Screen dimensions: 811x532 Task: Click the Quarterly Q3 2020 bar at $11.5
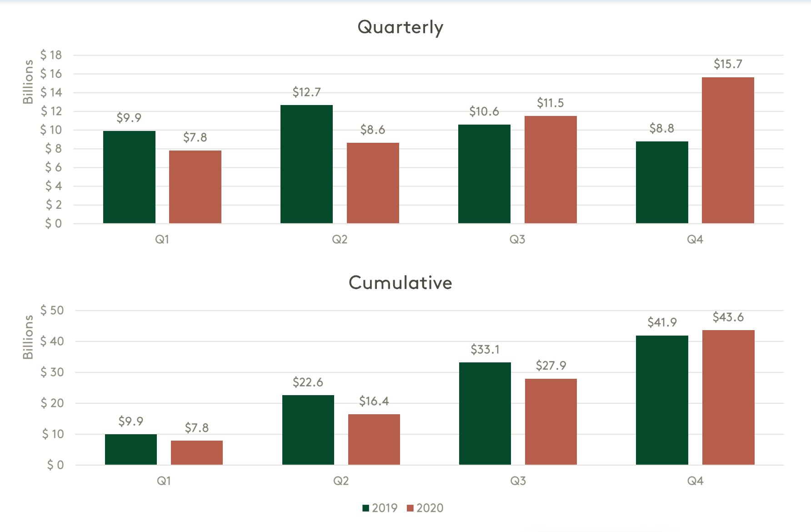pyautogui.click(x=551, y=170)
